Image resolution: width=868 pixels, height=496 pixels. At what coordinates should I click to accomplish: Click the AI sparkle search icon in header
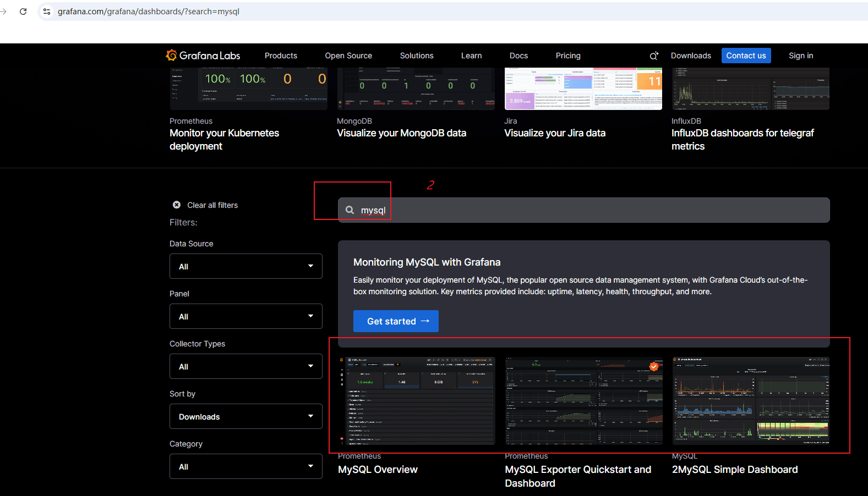(x=654, y=56)
